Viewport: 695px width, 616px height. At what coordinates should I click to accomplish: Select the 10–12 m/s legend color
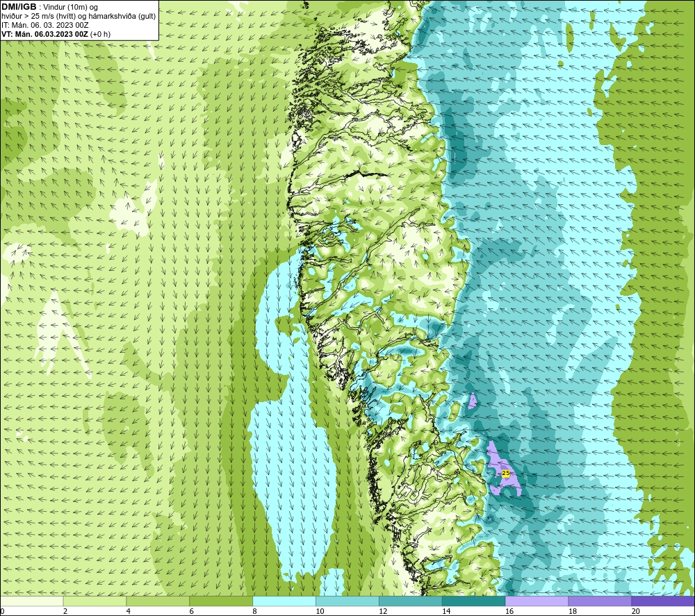click(x=347, y=601)
